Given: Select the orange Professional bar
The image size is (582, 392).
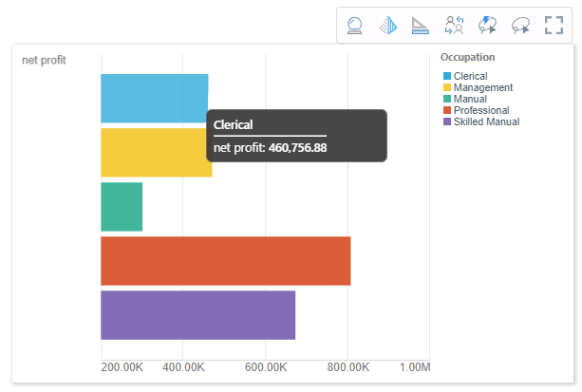Looking at the screenshot, I should 225,260.
